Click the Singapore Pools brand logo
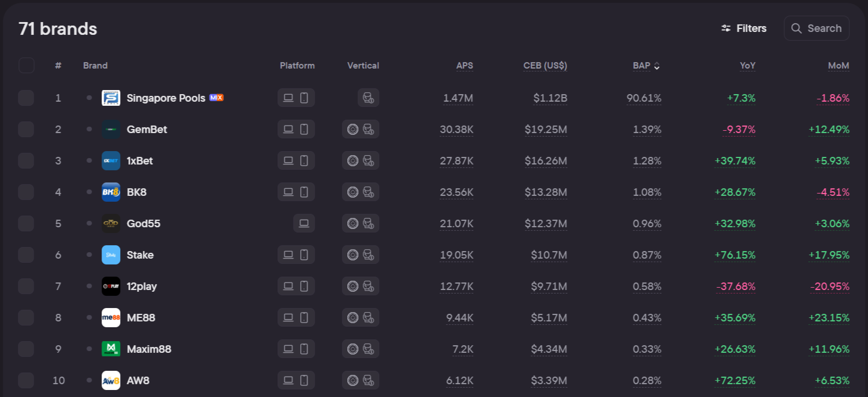 [111, 98]
